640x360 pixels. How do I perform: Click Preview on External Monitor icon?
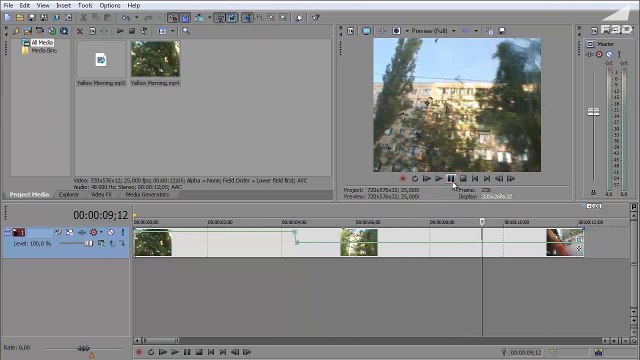click(x=367, y=31)
